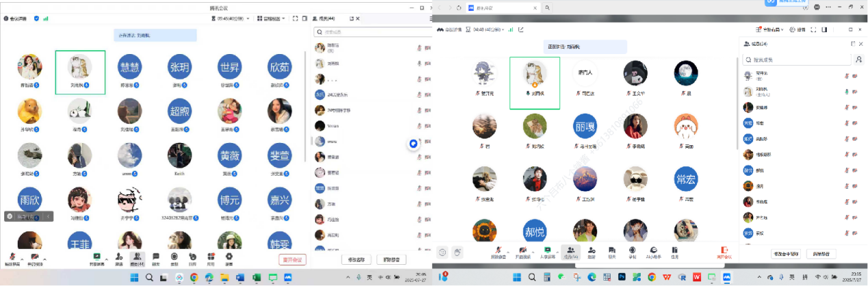Toggle Members panel button in left meeting toolbar

(138, 257)
